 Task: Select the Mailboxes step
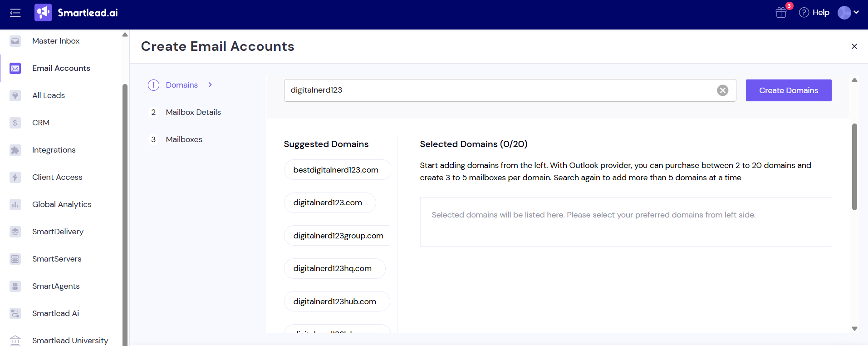[x=184, y=139]
